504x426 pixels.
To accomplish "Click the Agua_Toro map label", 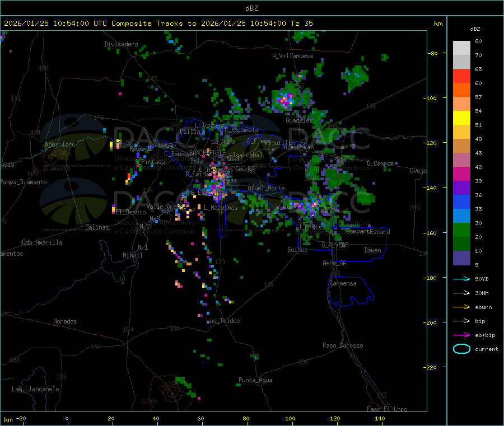I will coord(60,144).
